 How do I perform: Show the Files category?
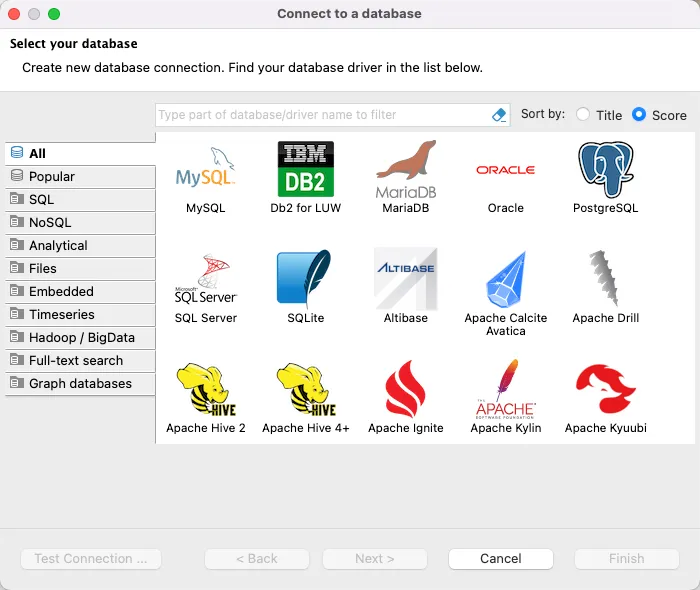click(80, 268)
